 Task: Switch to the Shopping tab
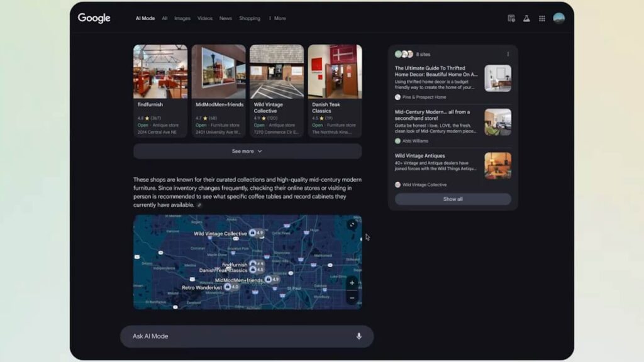[250, 18]
